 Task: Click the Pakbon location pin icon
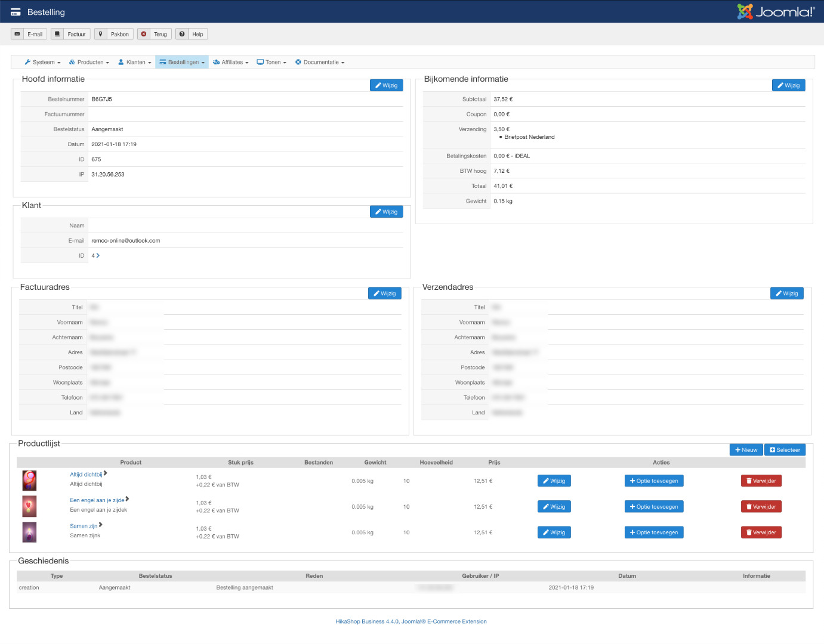[100, 34]
